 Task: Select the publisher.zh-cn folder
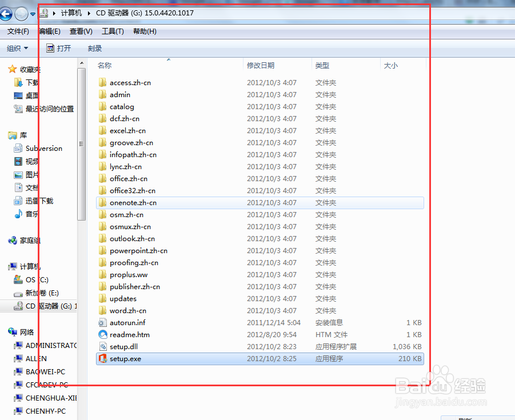click(x=260, y=287)
